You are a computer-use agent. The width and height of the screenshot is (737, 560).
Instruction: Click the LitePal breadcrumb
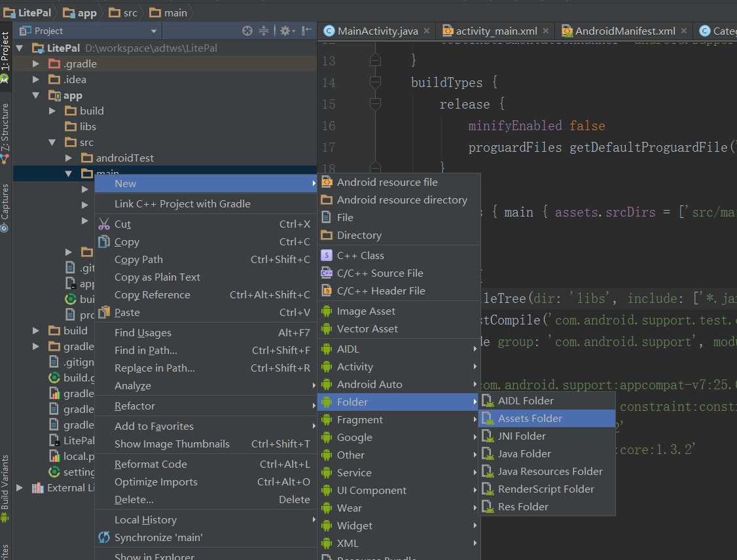(27, 12)
